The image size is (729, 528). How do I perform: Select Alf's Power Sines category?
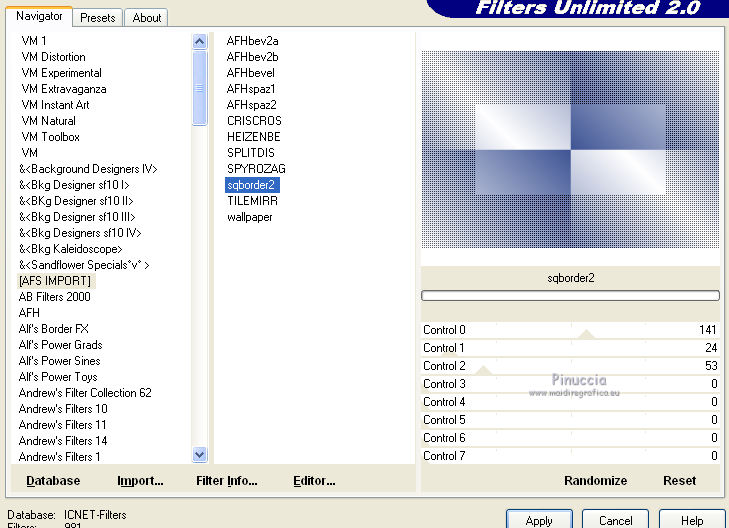click(x=60, y=361)
